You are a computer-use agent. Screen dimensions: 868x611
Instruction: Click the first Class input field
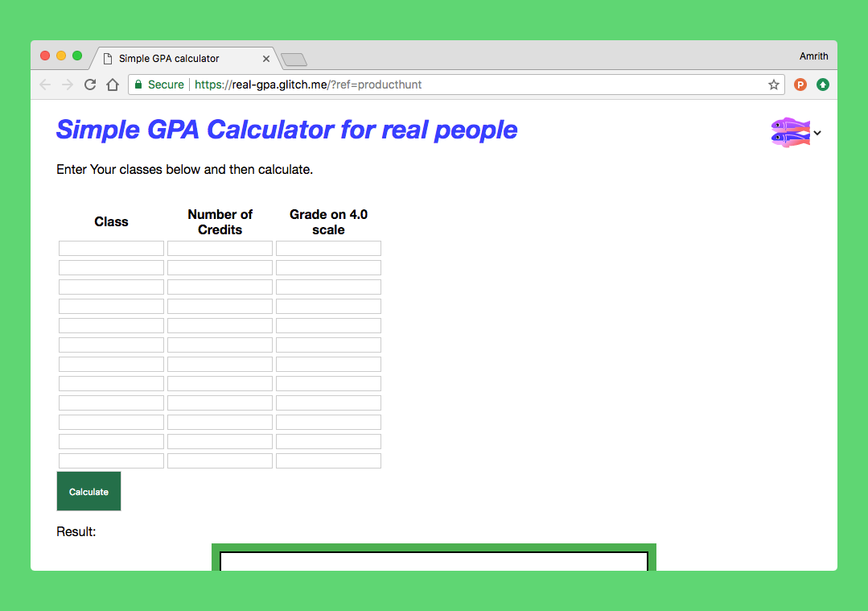[111, 248]
